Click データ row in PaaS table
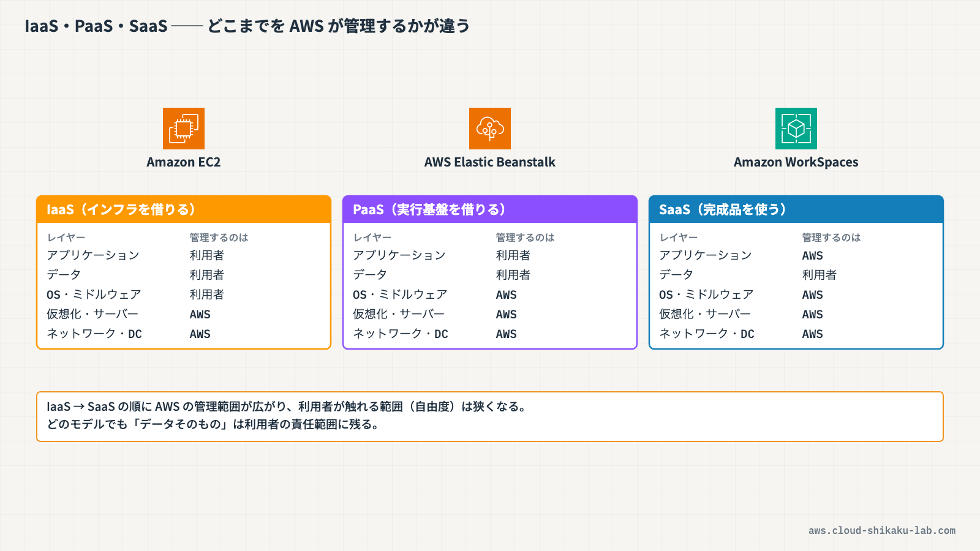Screen dimensions: 980x551 point(490,275)
